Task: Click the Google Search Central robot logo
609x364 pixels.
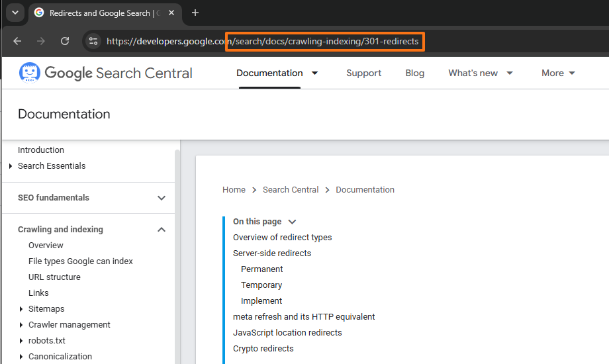Action: [30, 73]
